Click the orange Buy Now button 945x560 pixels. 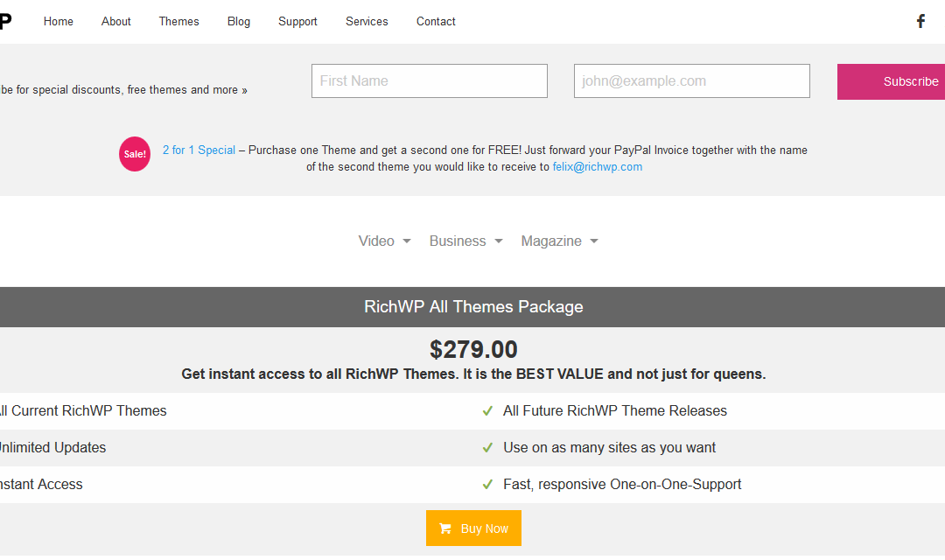[473, 528]
